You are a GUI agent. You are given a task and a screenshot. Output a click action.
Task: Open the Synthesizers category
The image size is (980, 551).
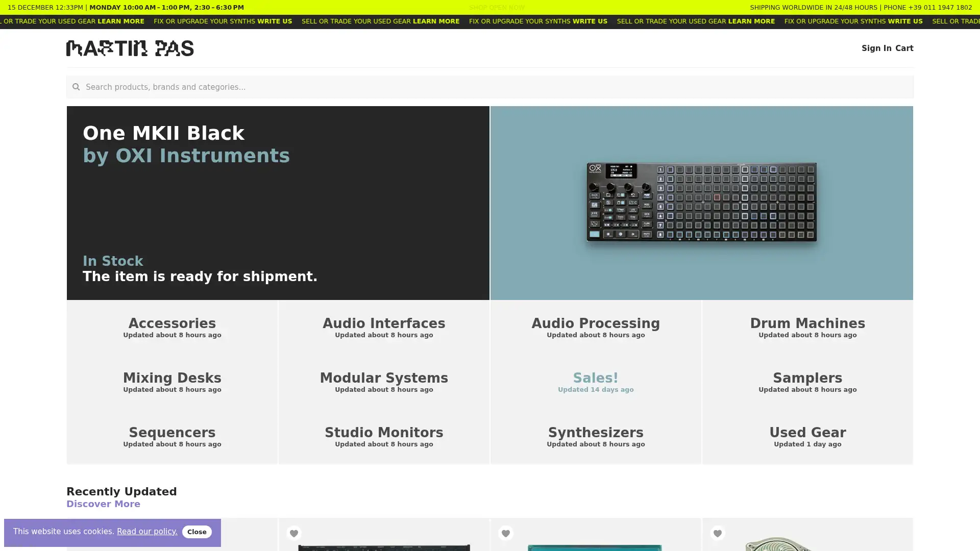tap(596, 432)
